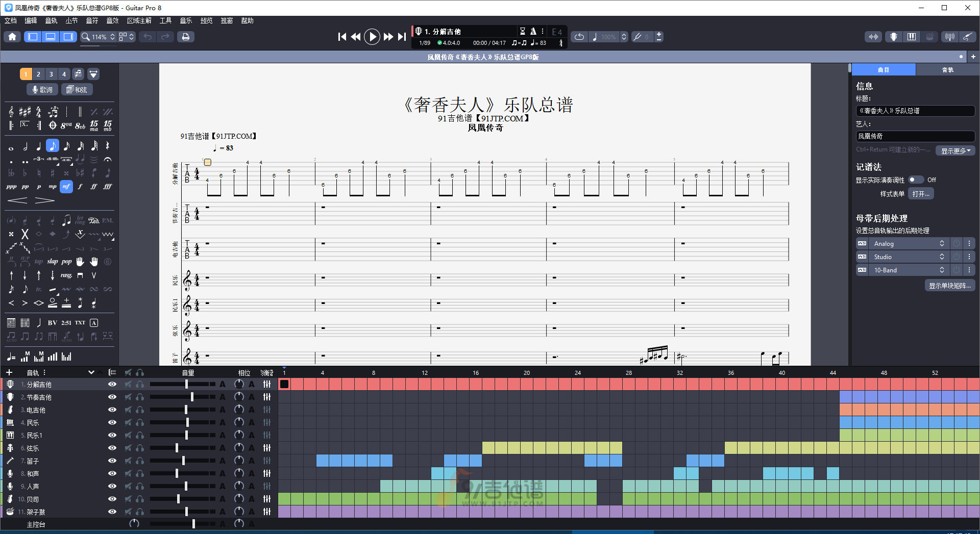980x534 pixels.
Task: Open the Analog mastering preset dropdown
Action: 909,244
